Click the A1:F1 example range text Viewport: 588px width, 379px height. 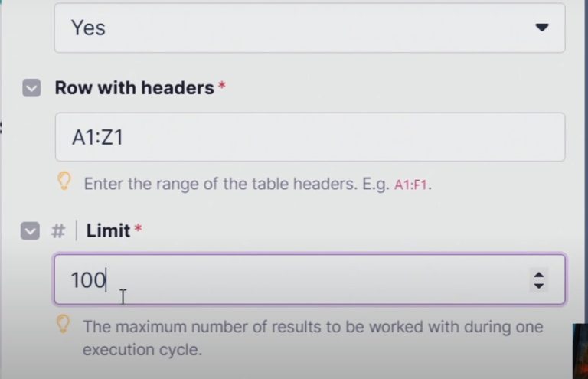pos(412,185)
